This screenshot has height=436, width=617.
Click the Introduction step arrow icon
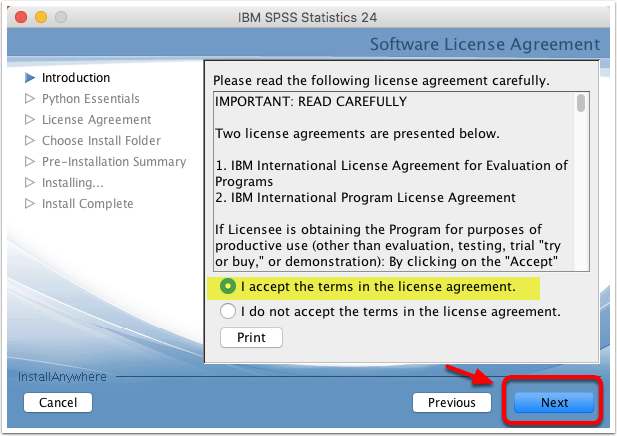click(x=30, y=78)
